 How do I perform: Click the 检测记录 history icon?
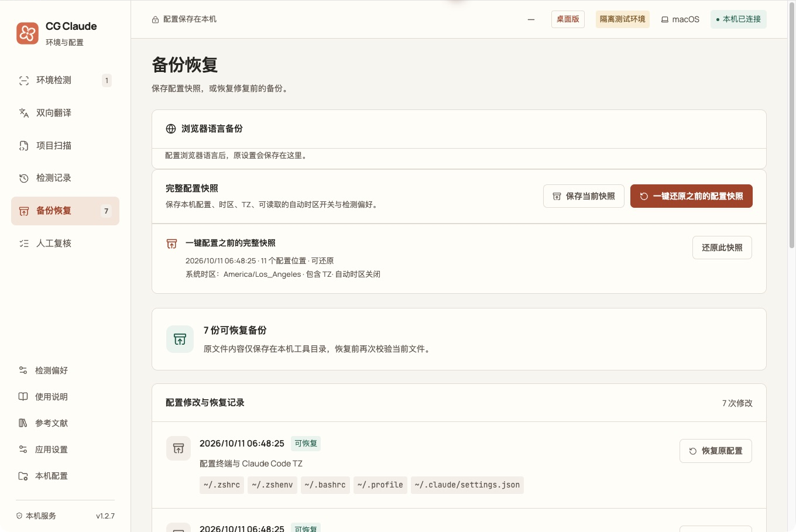point(24,179)
